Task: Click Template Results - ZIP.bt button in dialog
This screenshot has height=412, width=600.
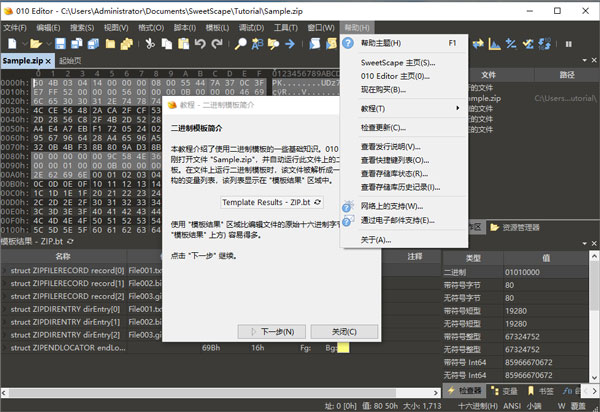Action: click(272, 202)
